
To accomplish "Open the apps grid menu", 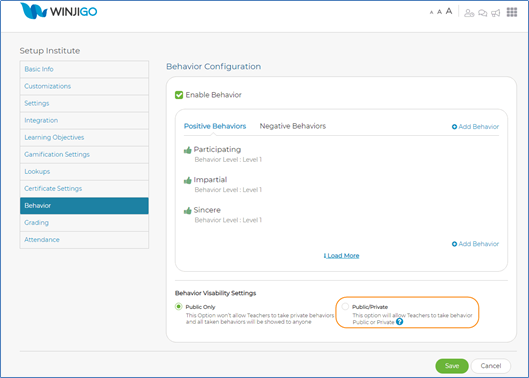I will tap(512, 12).
